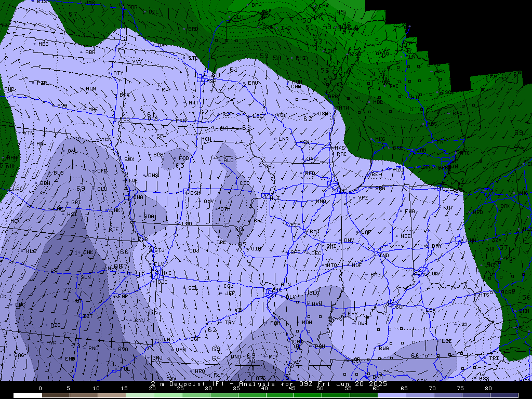Viewport: 532px width, 399px height.
Task: Click the HTS station label
Action: click(484, 295)
